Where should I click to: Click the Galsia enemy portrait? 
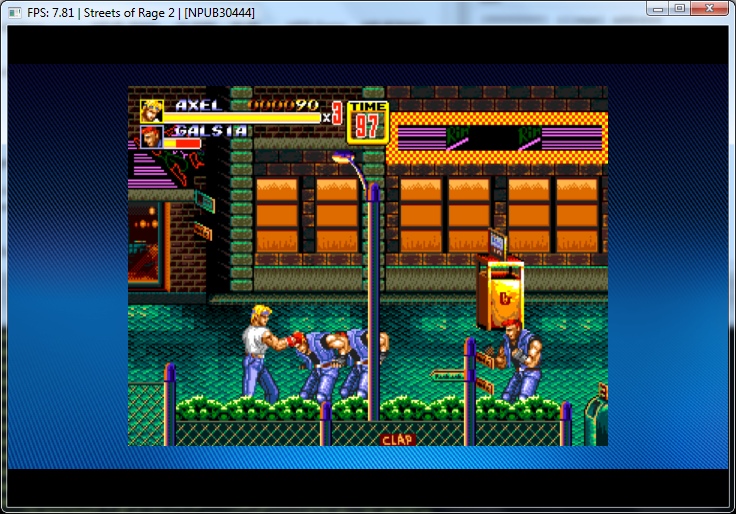point(152,137)
